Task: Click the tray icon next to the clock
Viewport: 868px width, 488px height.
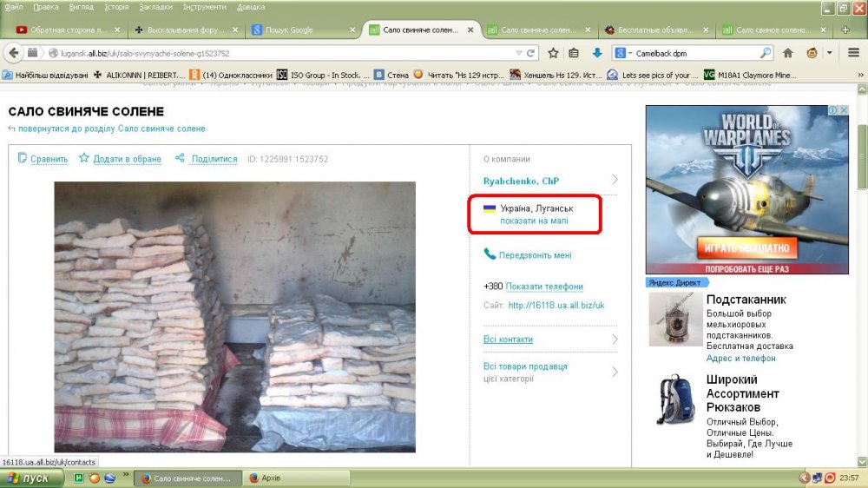Action: point(830,478)
